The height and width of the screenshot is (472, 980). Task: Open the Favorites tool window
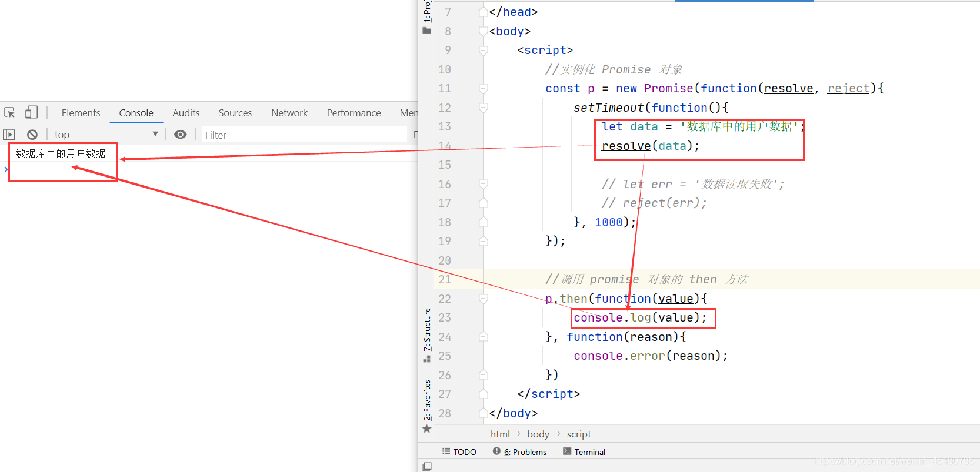427,400
